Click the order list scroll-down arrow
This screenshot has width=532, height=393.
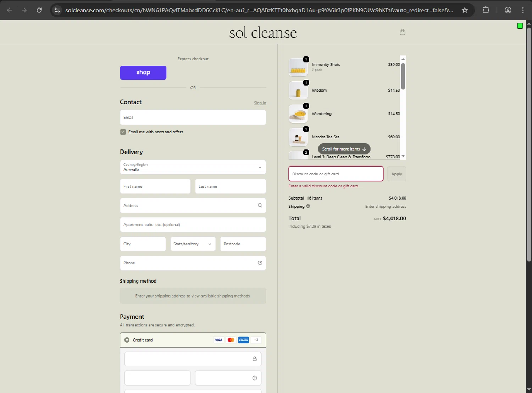[x=403, y=156]
